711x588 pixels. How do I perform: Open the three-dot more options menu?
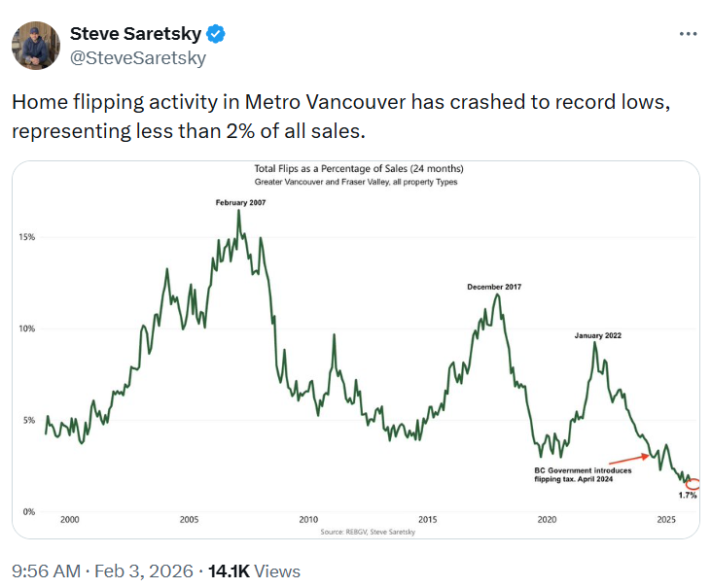pyautogui.click(x=688, y=33)
